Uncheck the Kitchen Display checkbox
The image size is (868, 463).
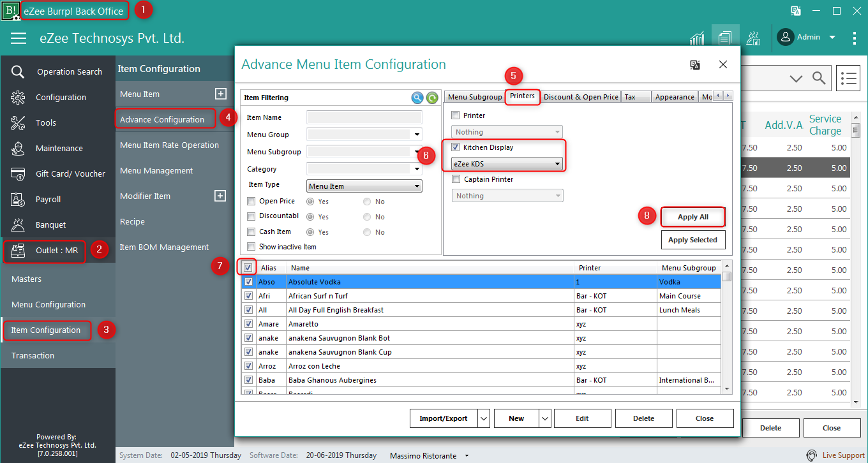point(455,147)
